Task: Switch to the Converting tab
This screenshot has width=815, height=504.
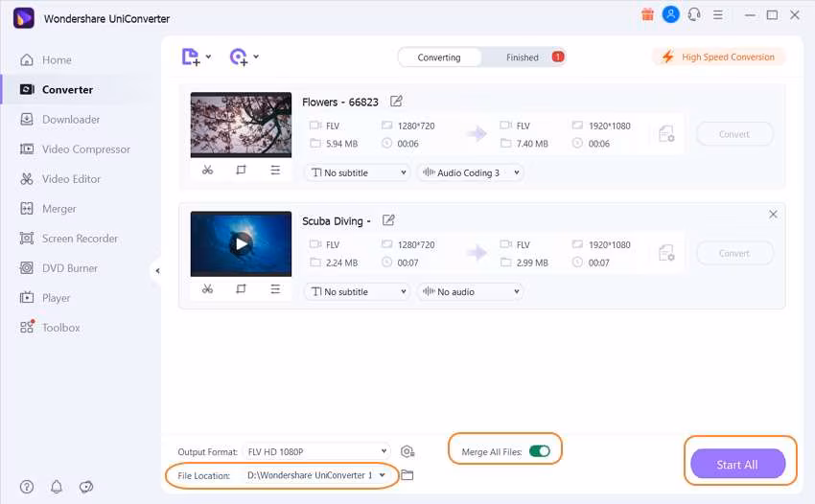Action: [439, 57]
